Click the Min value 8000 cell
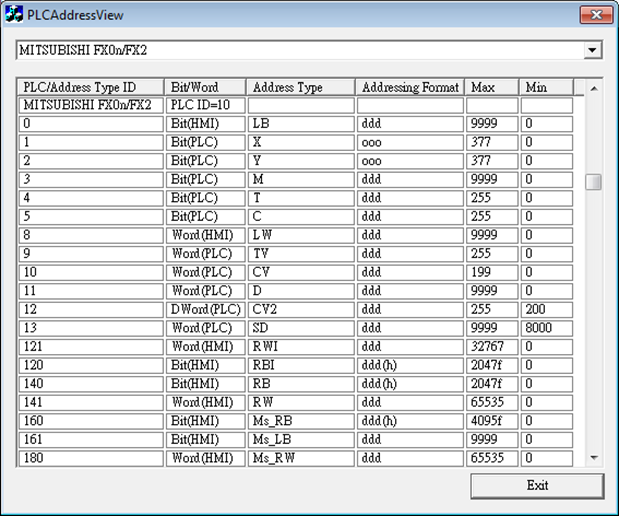This screenshot has height=516, width=619. (547, 328)
